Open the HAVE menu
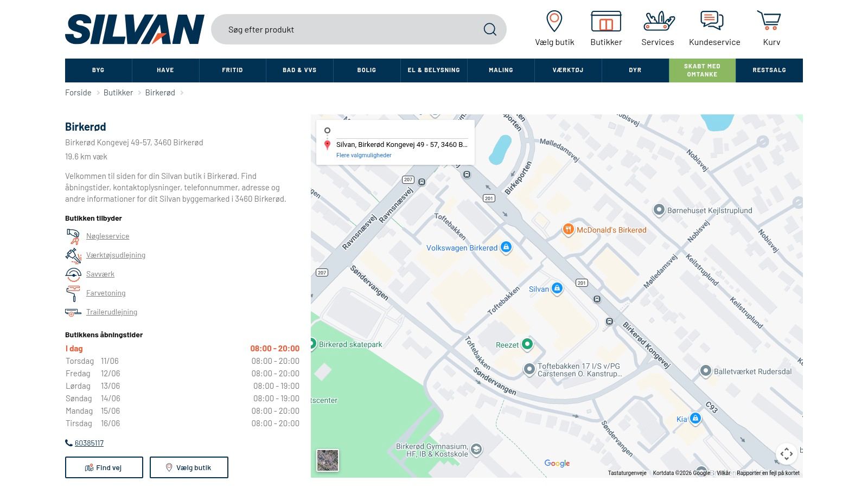868x488 pixels. tap(165, 70)
